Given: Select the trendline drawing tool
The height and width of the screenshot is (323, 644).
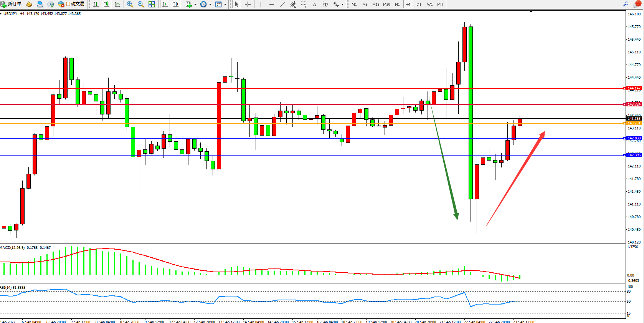Looking at the screenshot, I should pyautogui.click(x=282, y=4).
